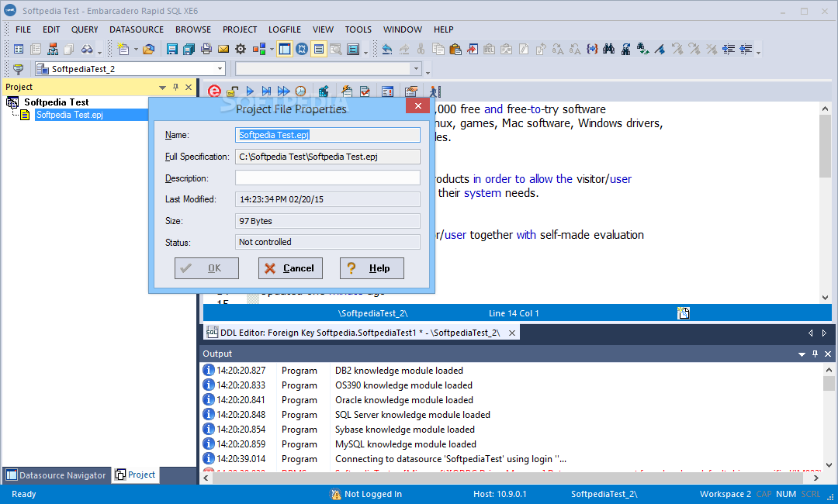Open dropdown arrow beside colored squares icon
The image size is (838, 504).
pos(272,50)
